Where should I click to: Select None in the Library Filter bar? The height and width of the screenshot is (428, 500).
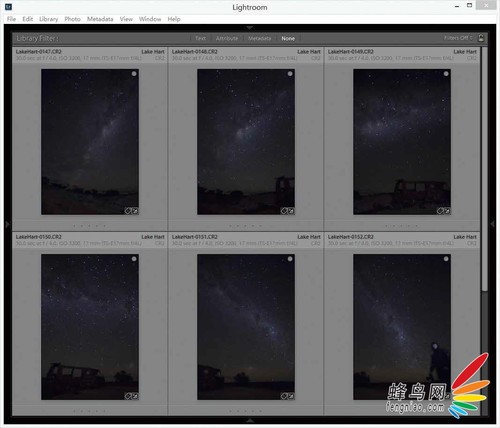[x=288, y=38]
